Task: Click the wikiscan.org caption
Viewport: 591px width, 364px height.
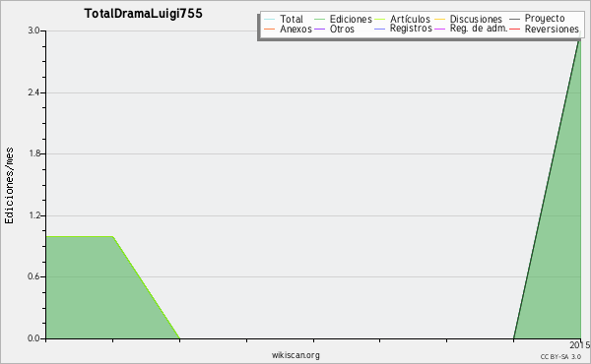Action: pos(295,355)
